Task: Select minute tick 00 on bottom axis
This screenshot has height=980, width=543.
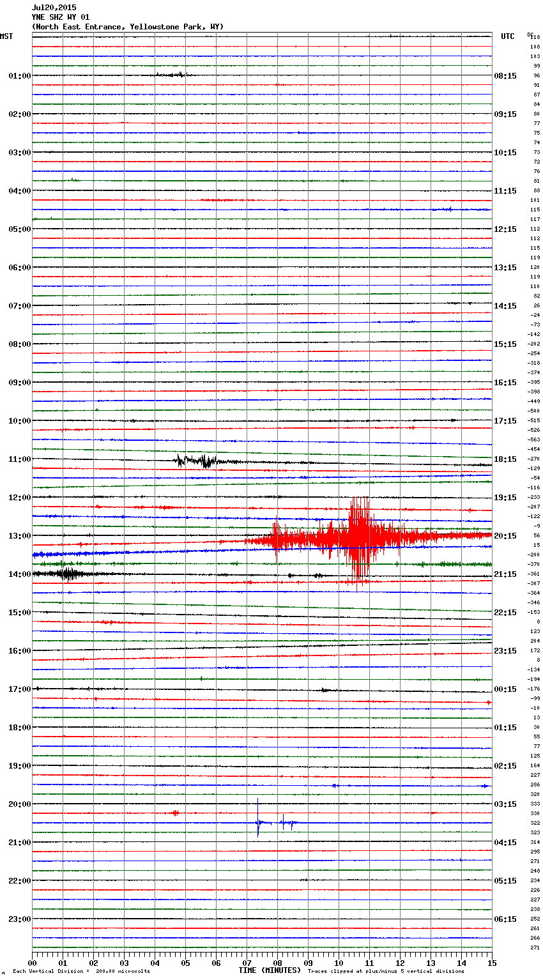Action: point(32,963)
